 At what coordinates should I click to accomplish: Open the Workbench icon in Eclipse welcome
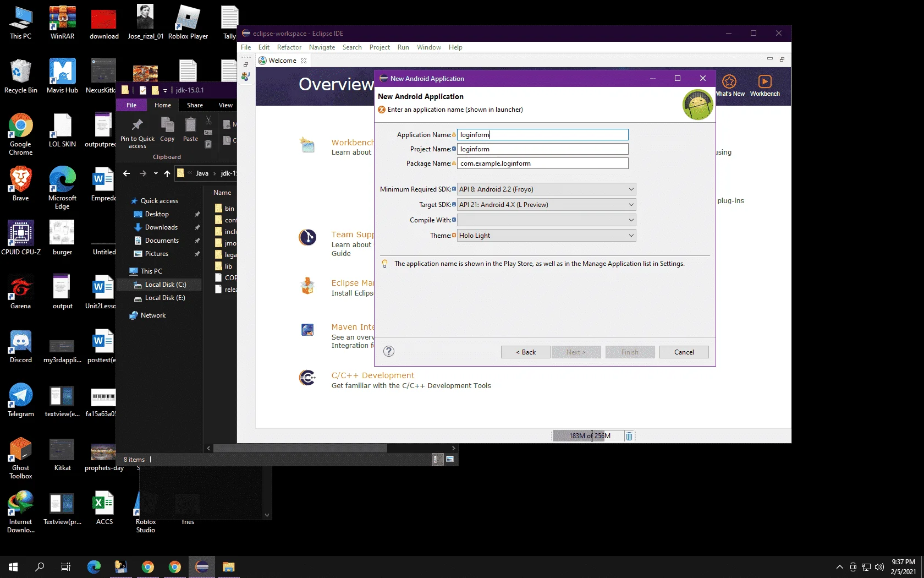coord(765,81)
